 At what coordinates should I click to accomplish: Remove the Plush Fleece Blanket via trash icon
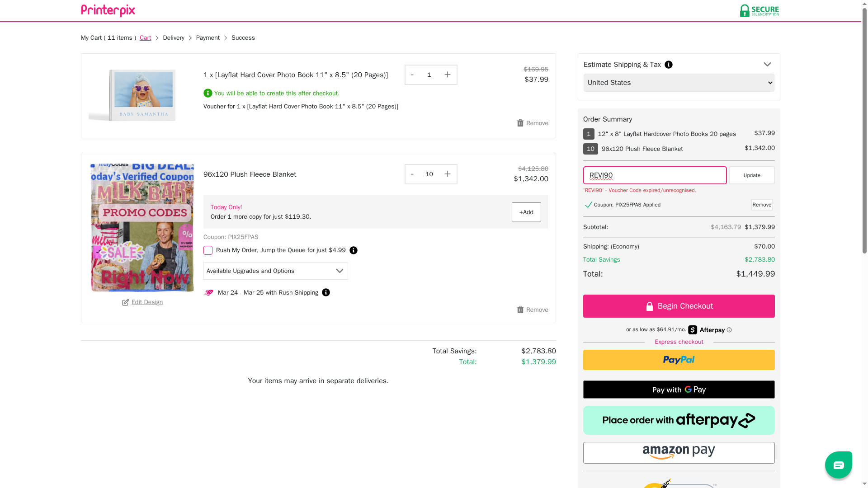(521, 310)
